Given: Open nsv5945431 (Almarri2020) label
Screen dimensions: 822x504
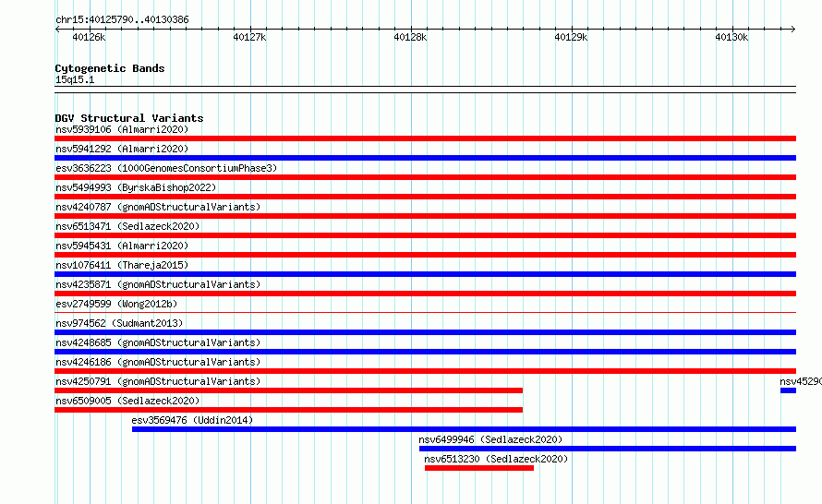Looking at the screenshot, I should tap(122, 246).
